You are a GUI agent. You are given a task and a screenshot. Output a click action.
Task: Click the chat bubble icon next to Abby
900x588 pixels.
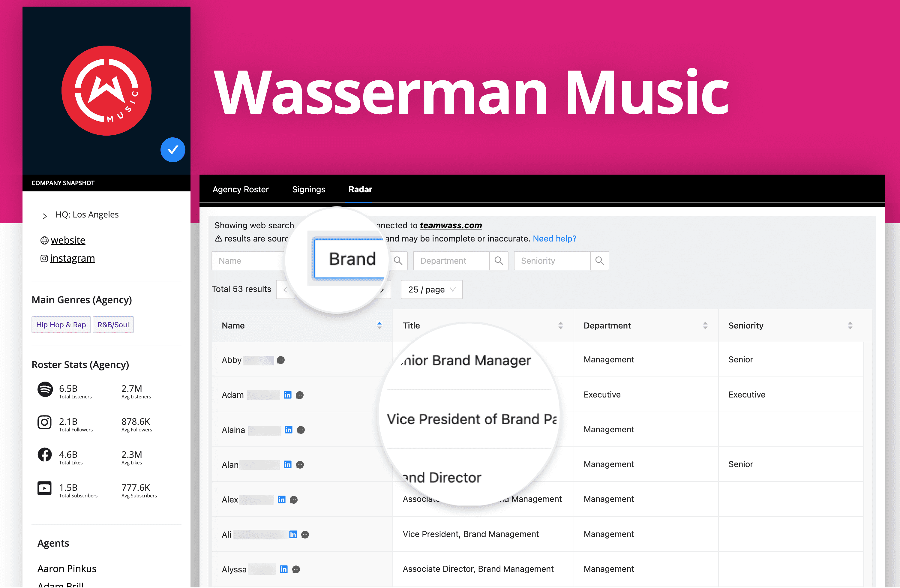point(280,360)
